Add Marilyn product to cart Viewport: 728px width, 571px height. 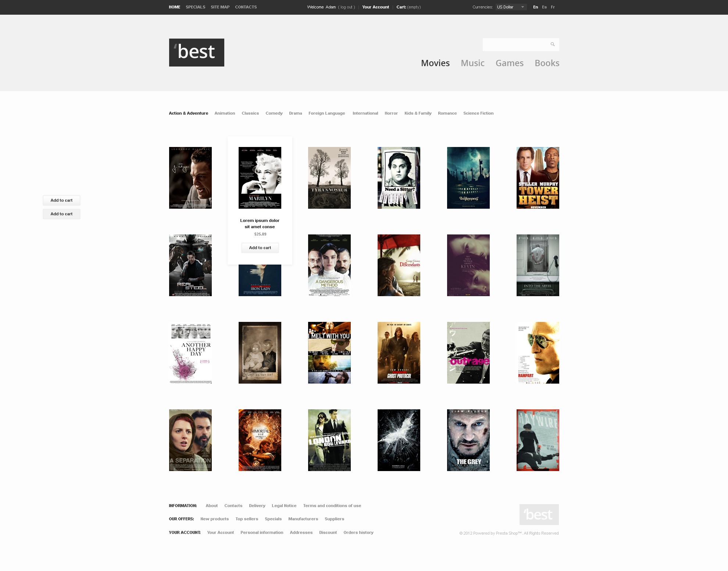click(260, 248)
